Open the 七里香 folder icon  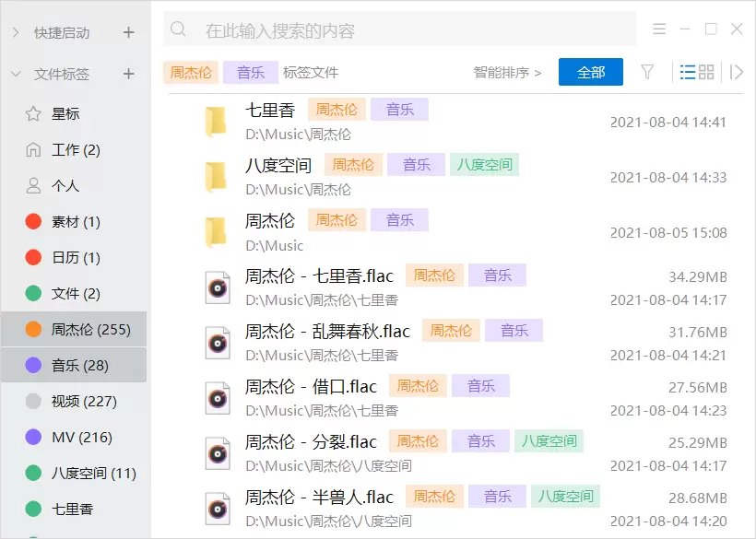[216, 122]
